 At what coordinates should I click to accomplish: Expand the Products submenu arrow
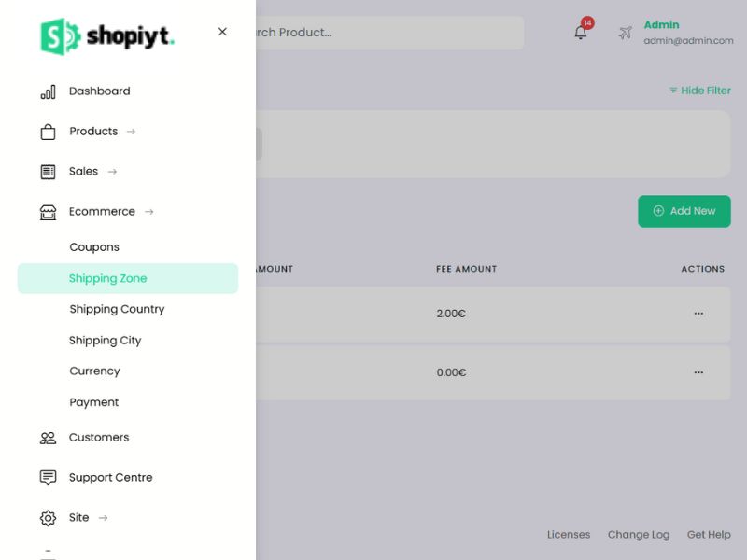(131, 132)
